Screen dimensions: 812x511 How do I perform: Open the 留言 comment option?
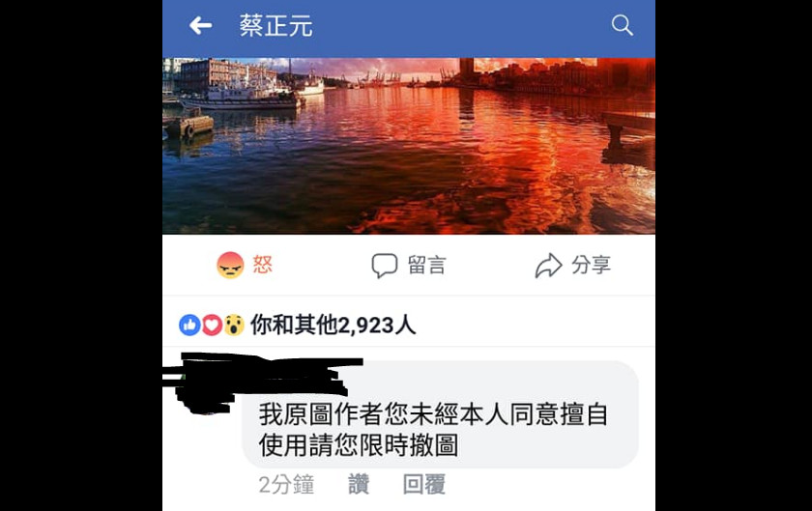click(x=426, y=265)
